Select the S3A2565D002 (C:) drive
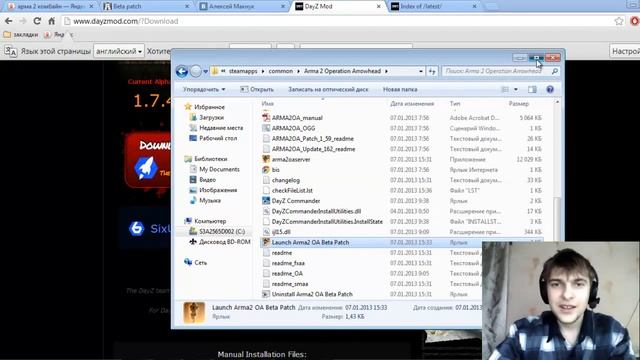Screen dimensions: 640x360 [222, 231]
